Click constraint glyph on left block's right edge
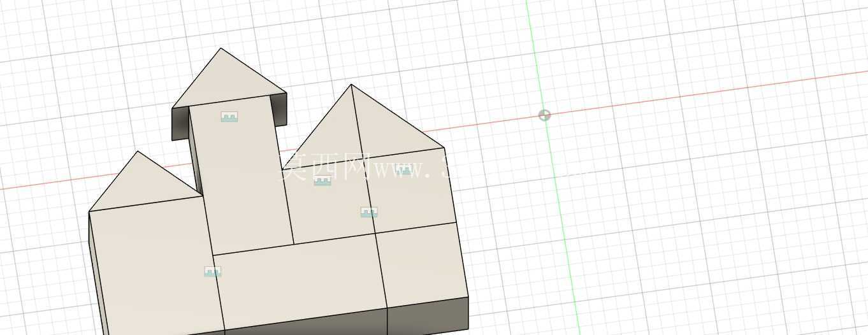The height and width of the screenshot is (335, 868). [x=212, y=272]
